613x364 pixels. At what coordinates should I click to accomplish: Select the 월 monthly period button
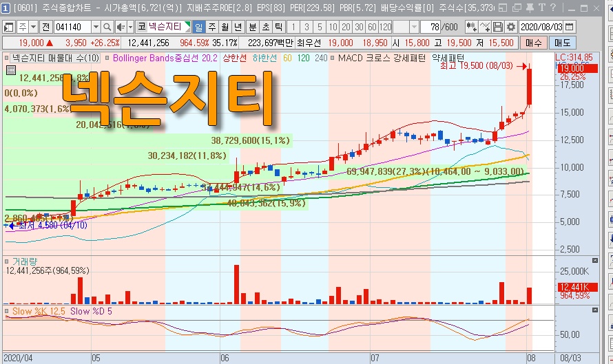click(225, 27)
